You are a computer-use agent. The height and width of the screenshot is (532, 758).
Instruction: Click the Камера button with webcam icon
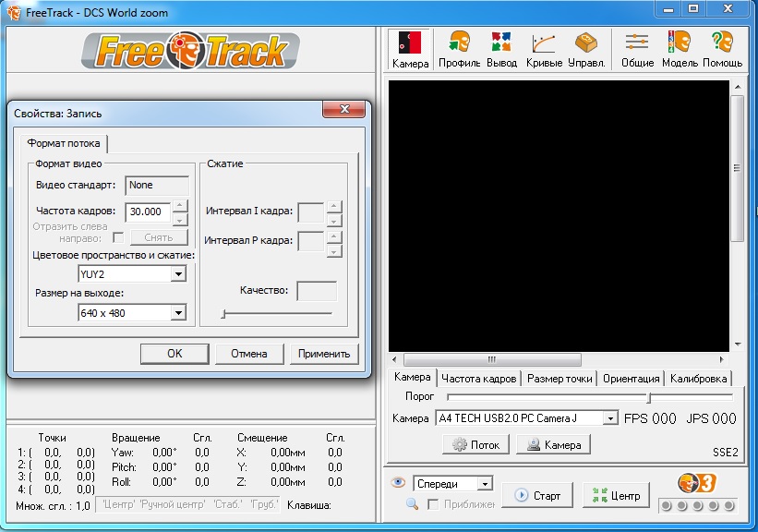(554, 444)
